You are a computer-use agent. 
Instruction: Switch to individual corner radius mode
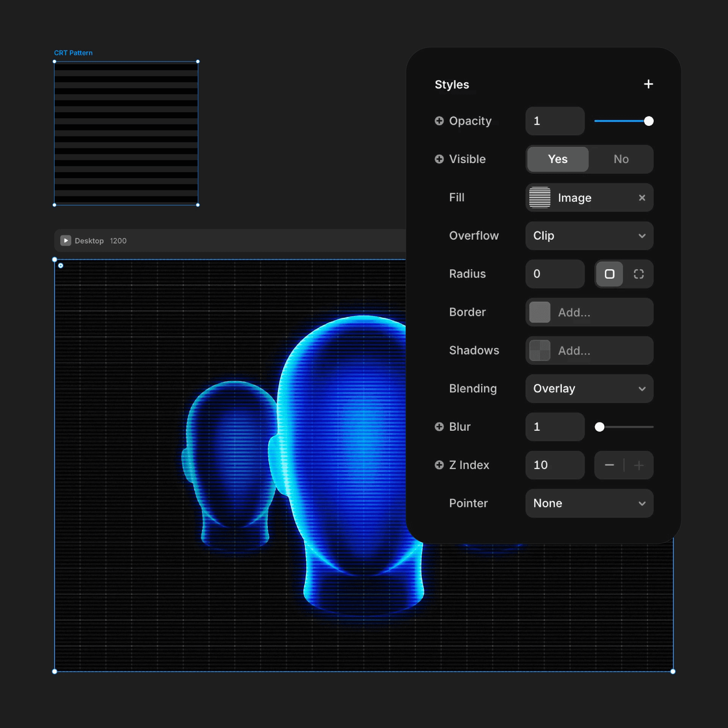pyautogui.click(x=639, y=274)
